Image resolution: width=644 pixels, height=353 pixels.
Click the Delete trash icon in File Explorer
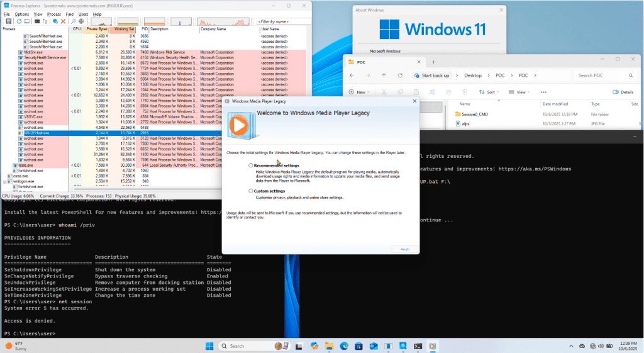coord(465,92)
